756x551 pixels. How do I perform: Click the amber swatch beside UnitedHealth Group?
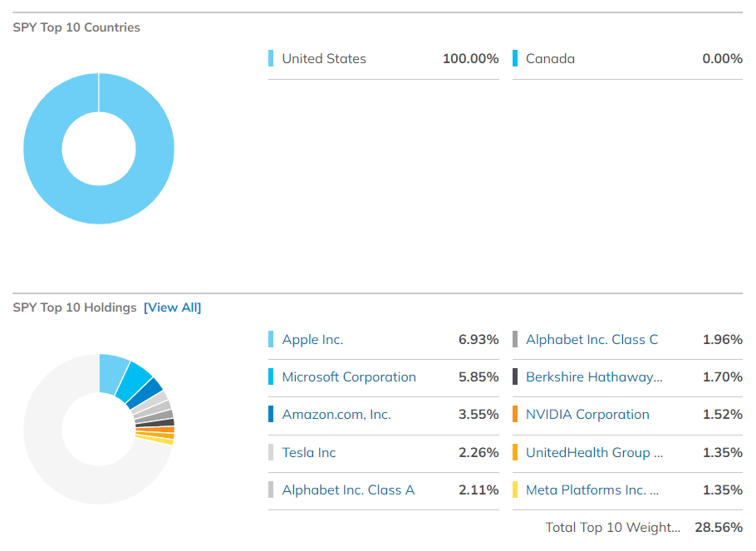pyautogui.click(x=515, y=452)
